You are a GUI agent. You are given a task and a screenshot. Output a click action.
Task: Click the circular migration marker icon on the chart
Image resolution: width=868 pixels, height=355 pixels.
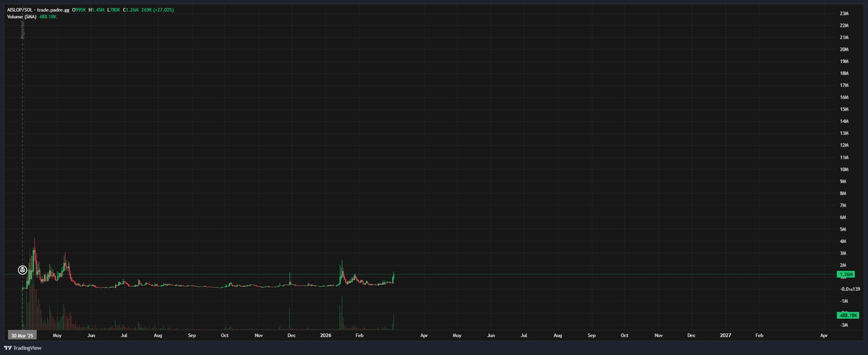coord(22,270)
